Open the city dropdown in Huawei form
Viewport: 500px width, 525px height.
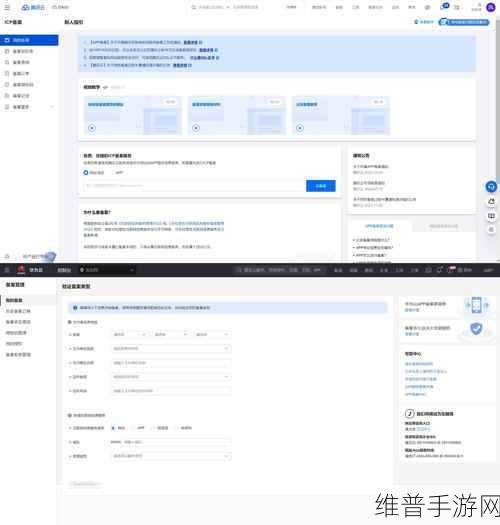[171, 334]
